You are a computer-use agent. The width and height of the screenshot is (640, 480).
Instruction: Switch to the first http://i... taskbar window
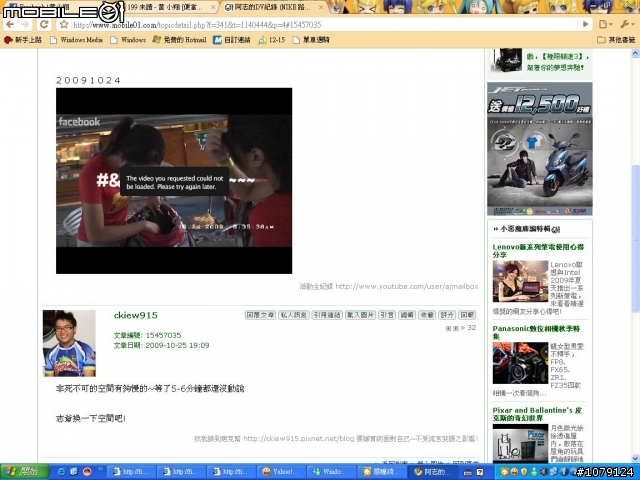(130, 471)
